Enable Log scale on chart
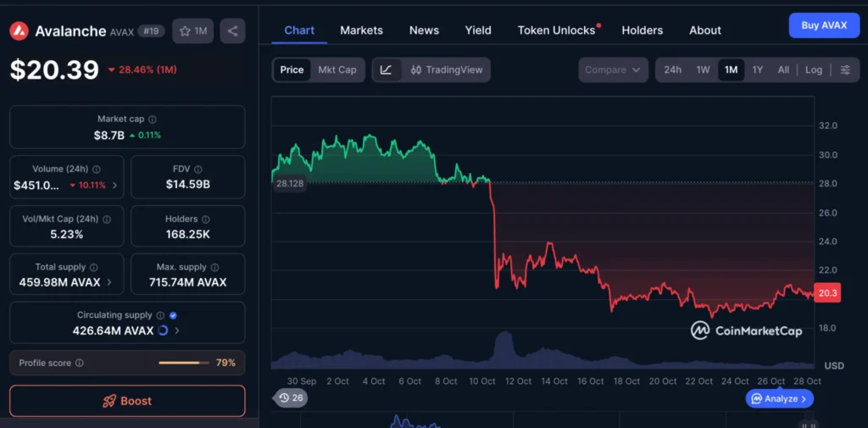Screen dimensions: 868x428 click(814, 69)
